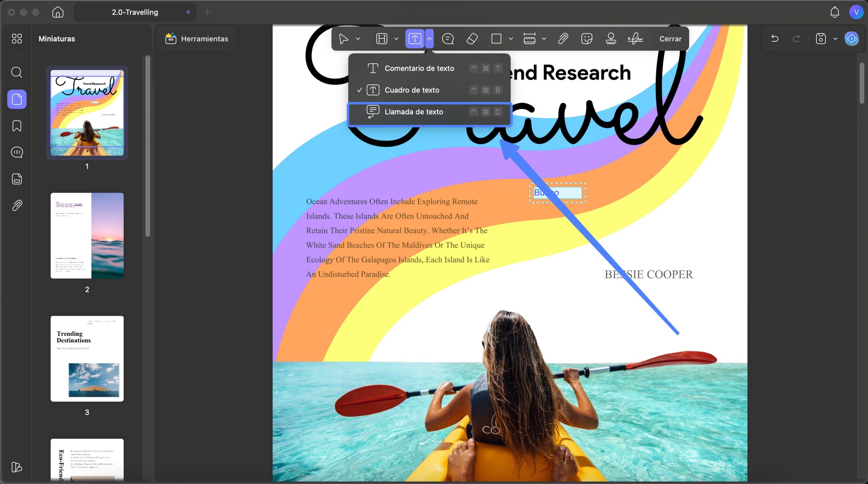Open the notifications bell

834,12
